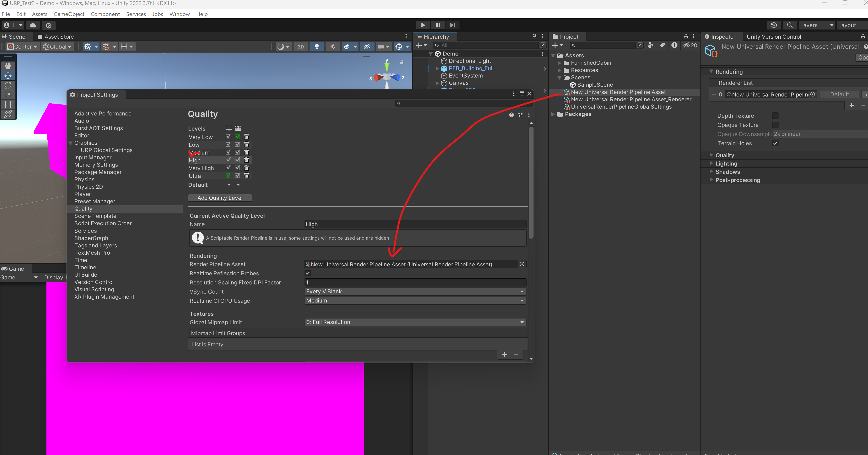
Task: Open the Undo History icon
Action: pyautogui.click(x=774, y=25)
